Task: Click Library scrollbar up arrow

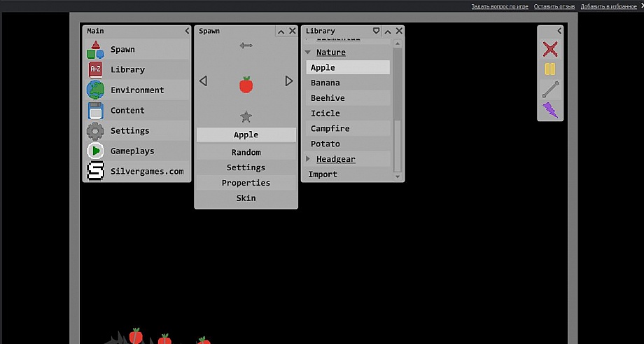Action: click(397, 44)
